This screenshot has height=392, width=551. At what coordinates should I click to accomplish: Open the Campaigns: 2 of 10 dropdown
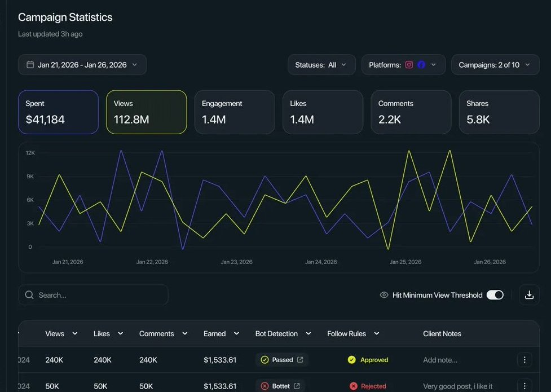click(495, 65)
